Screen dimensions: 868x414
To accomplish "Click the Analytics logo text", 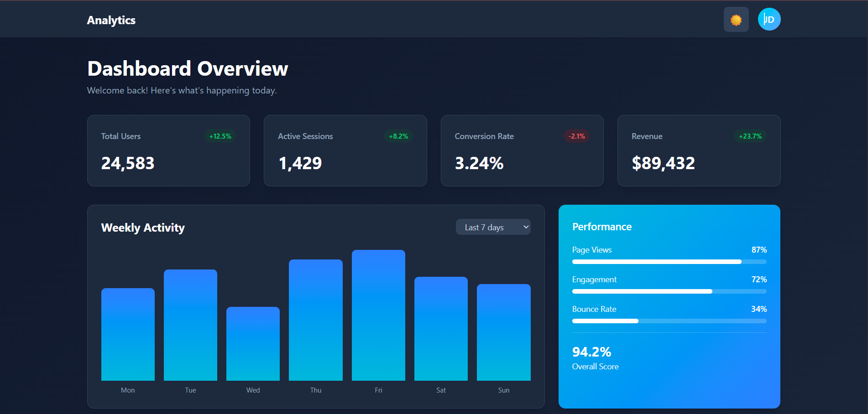I will tap(111, 20).
